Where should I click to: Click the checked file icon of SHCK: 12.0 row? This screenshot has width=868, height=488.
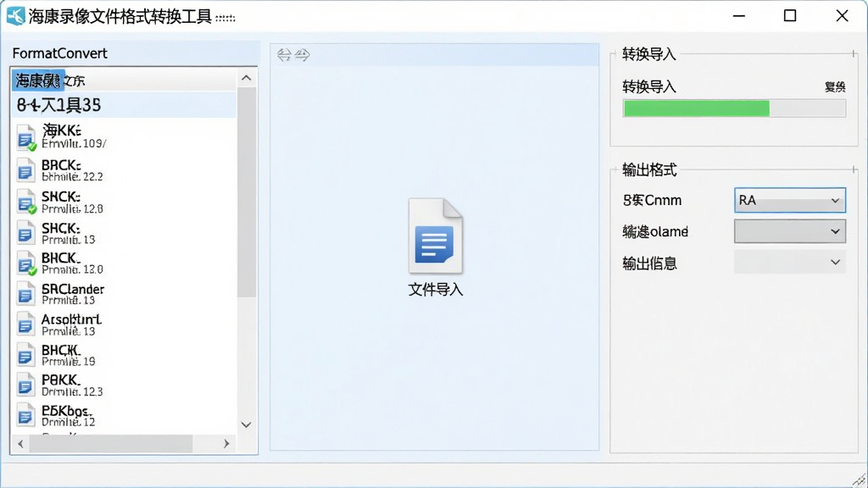26,202
